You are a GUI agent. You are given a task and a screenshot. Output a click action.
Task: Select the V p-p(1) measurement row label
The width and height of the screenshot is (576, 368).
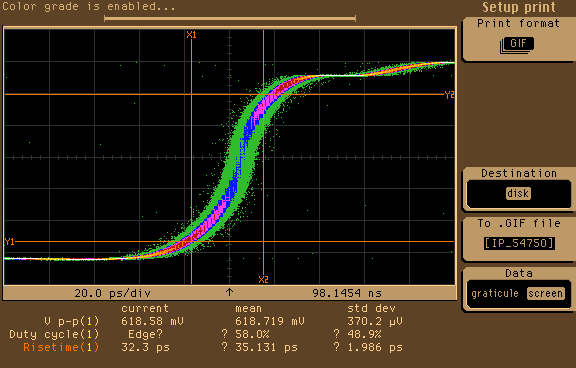(72, 321)
